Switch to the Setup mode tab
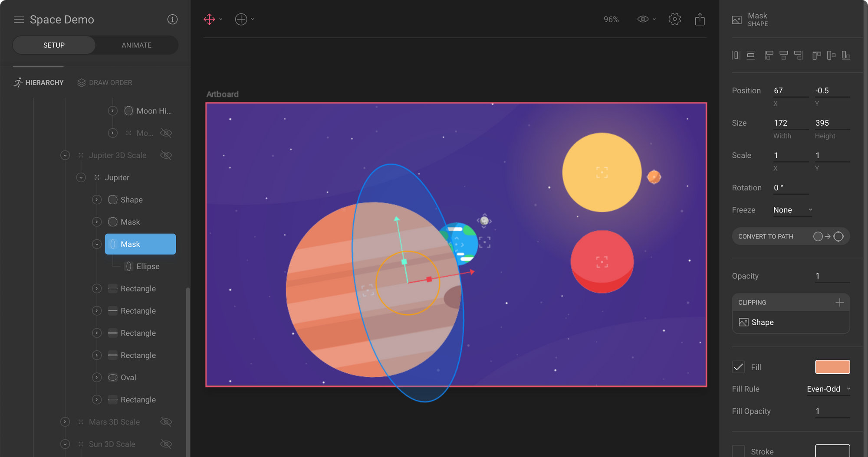Image resolution: width=868 pixels, height=457 pixels. pos(54,45)
